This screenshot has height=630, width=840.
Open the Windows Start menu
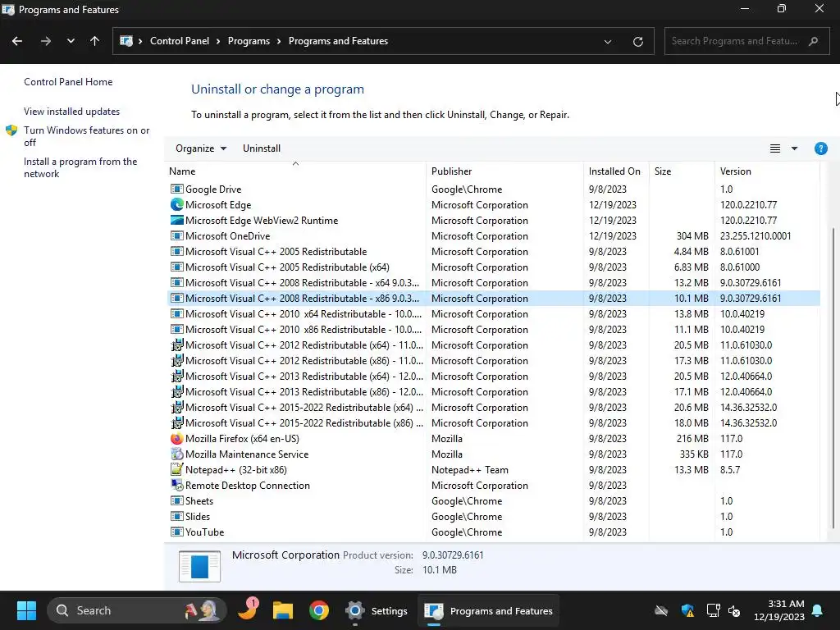[x=26, y=610]
